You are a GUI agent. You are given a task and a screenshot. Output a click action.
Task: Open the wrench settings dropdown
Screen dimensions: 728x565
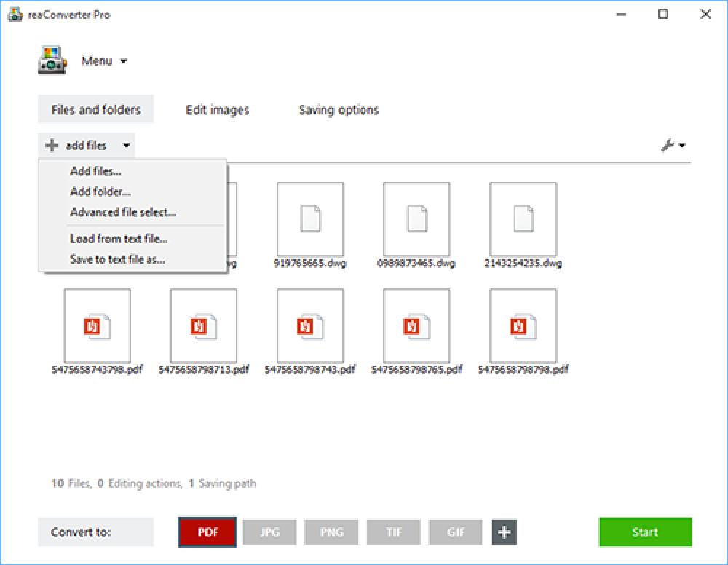tap(683, 145)
